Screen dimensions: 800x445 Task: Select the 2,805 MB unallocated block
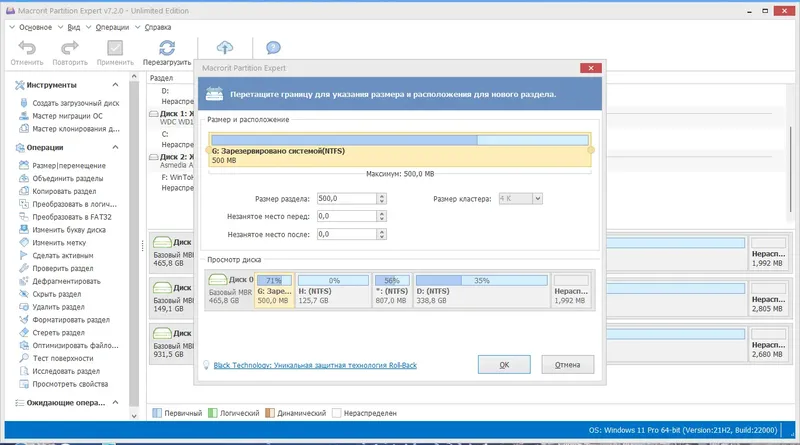[x=768, y=298]
